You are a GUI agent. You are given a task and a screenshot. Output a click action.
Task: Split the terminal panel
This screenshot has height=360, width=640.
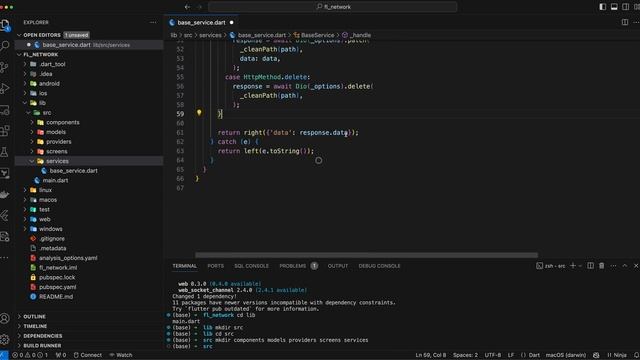point(591,266)
